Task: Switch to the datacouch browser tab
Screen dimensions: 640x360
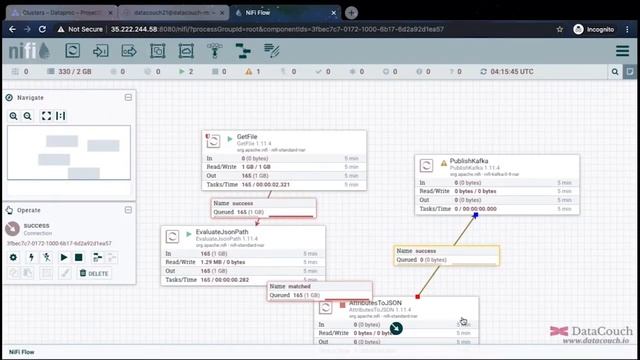Action: tap(173, 13)
